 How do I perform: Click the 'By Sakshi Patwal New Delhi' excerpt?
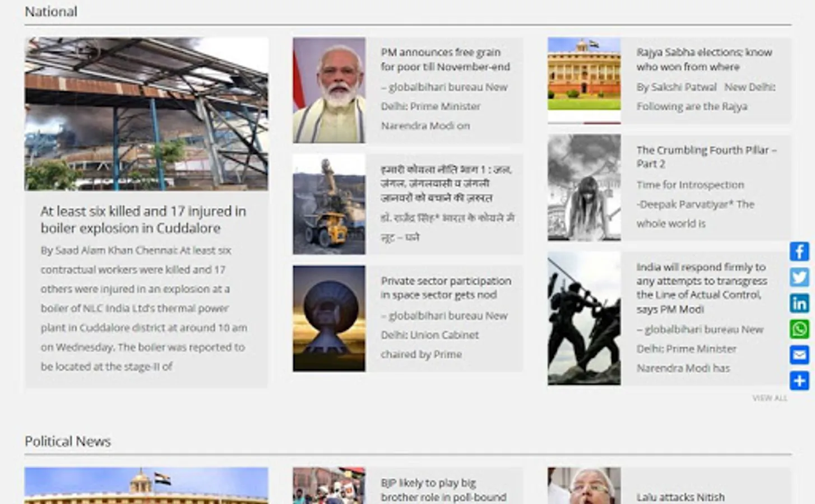coord(706,96)
